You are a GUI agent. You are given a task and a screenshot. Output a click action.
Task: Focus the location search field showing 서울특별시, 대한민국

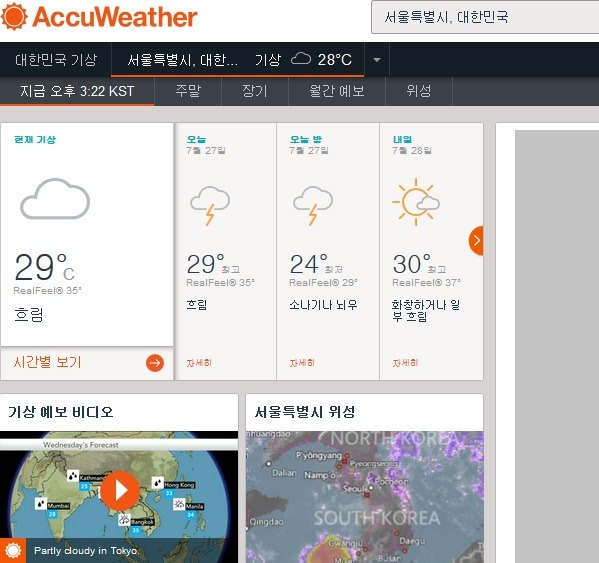click(x=485, y=17)
